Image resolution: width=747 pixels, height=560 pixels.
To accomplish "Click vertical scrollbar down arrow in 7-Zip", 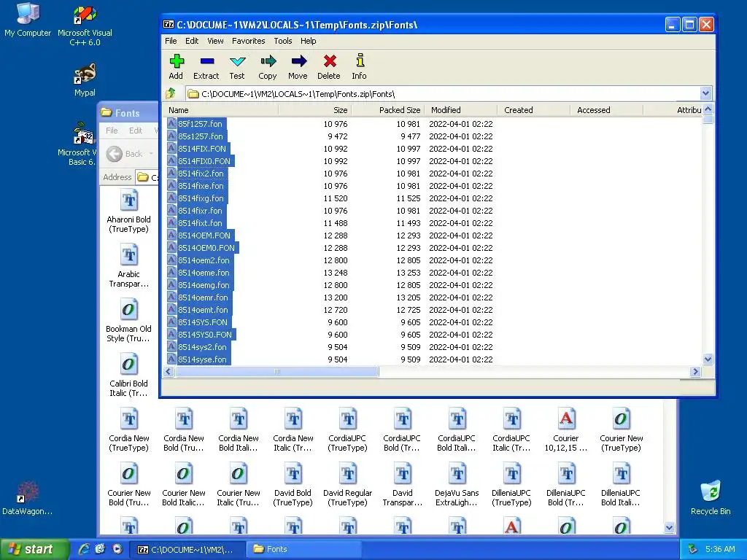I will click(x=708, y=359).
